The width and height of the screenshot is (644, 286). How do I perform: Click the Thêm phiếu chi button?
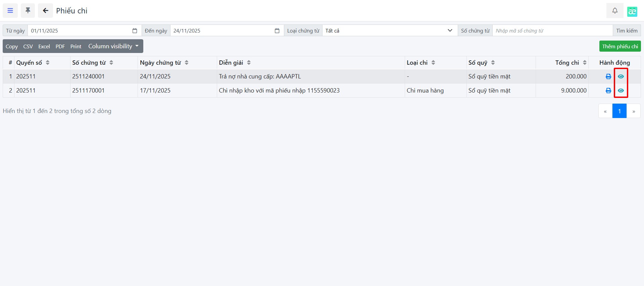click(620, 46)
